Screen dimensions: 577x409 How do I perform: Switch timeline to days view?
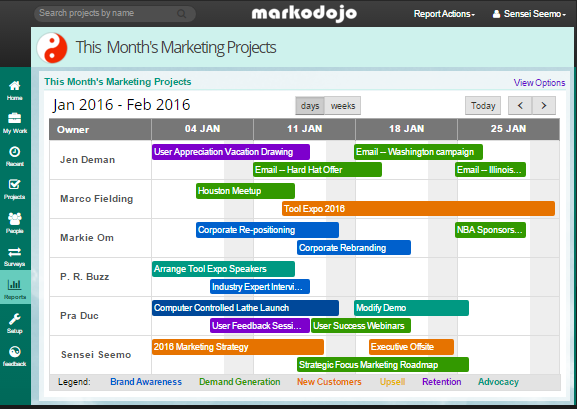(x=310, y=106)
